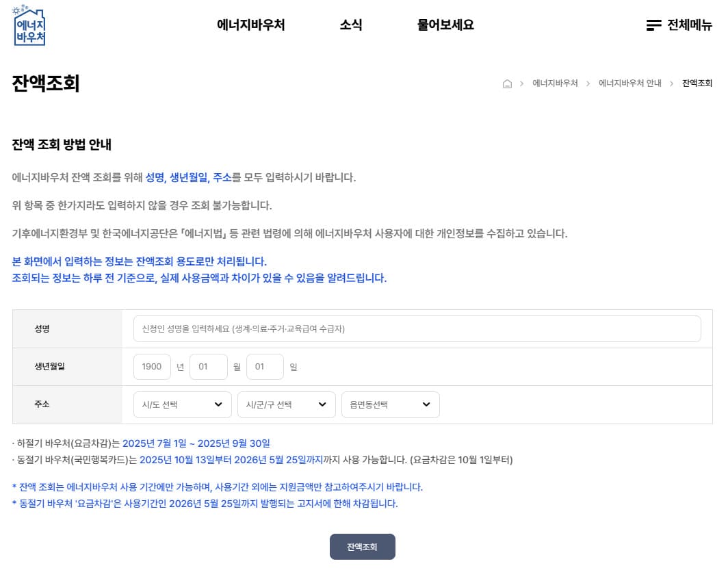
Task: Click the home icon in the breadcrumb
Action: (507, 83)
